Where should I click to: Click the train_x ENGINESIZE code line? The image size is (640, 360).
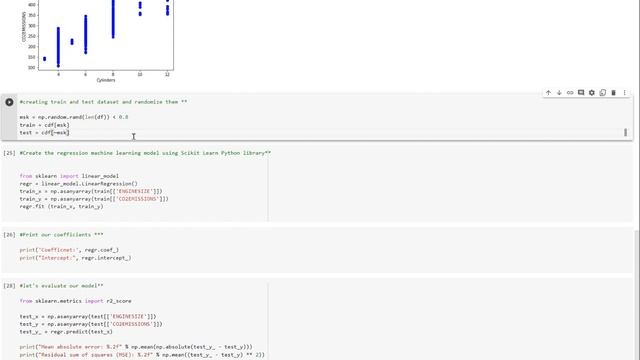[91, 191]
